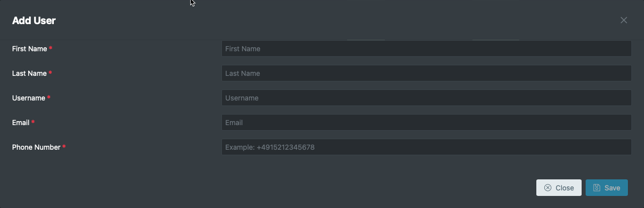Click the Username label text

point(28,98)
